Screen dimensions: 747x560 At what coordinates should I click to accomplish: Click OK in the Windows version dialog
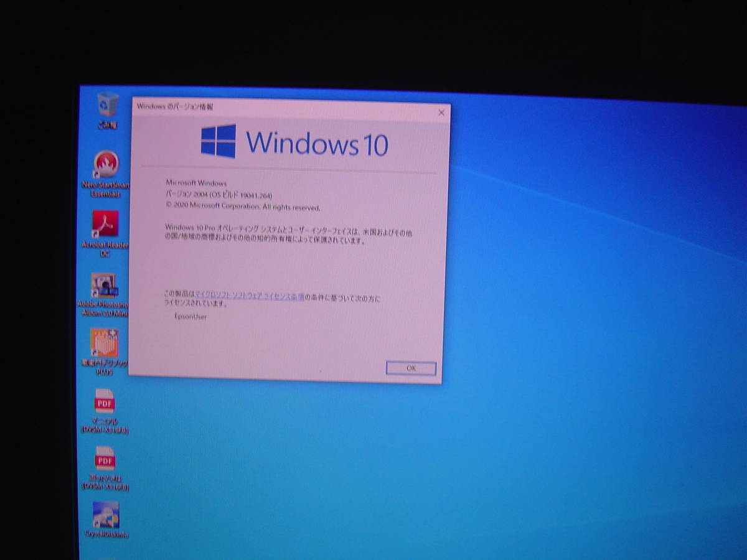click(411, 368)
